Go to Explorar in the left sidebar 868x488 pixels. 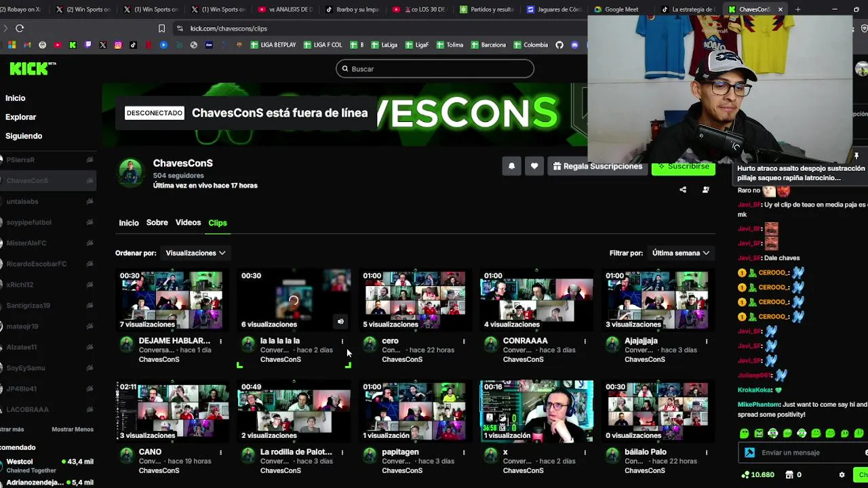click(x=21, y=117)
